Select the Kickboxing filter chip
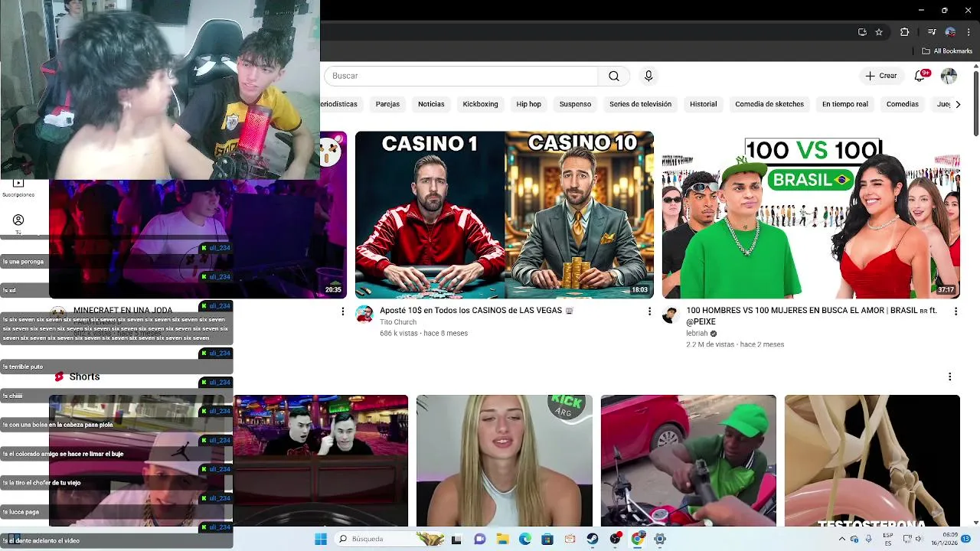 pyautogui.click(x=480, y=104)
